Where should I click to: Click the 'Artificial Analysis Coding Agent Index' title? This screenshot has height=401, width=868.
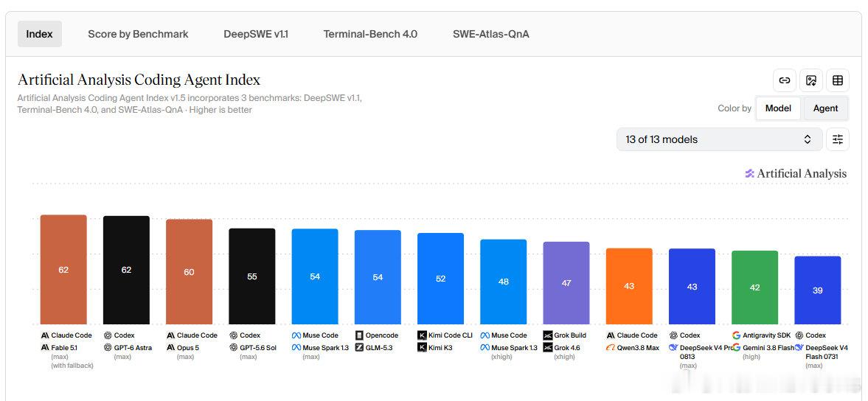[139, 80]
